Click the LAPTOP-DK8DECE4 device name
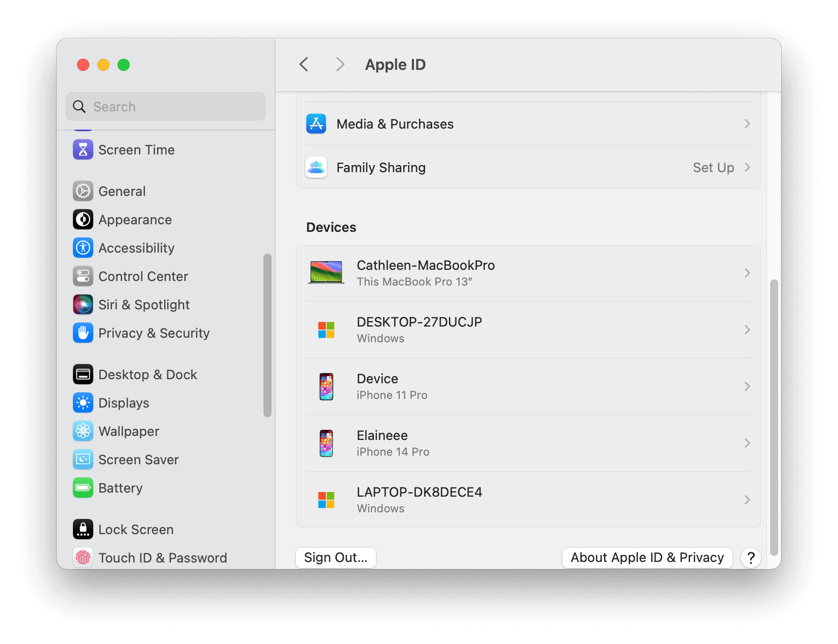838x644 pixels. point(420,492)
